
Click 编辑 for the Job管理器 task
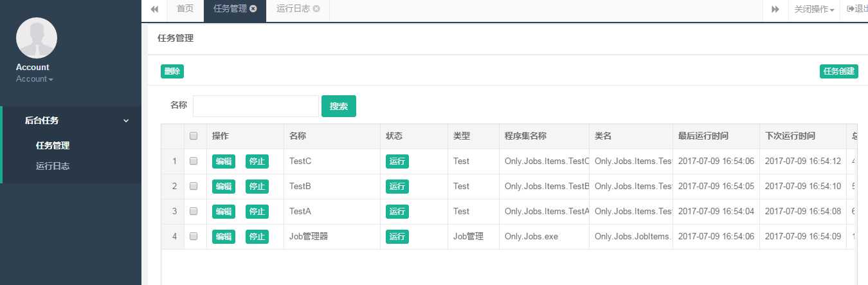[224, 237]
